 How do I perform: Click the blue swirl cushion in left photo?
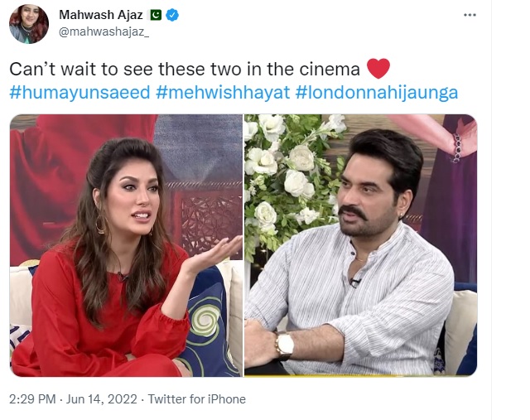pyautogui.click(x=207, y=325)
